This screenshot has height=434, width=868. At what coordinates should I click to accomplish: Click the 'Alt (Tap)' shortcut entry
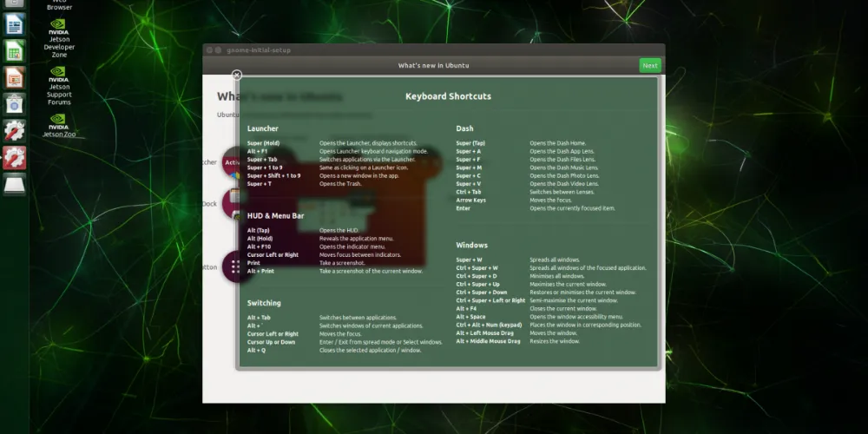click(258, 230)
